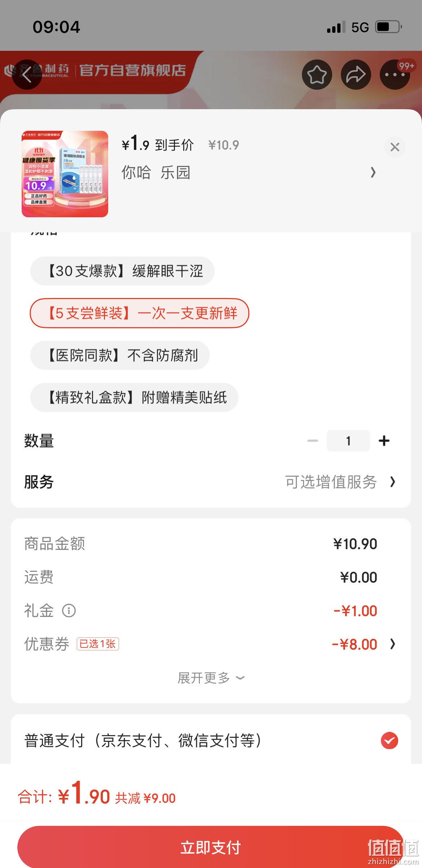Select the 5支尝鲜装 option
This screenshot has width=422, height=868.
click(x=140, y=313)
